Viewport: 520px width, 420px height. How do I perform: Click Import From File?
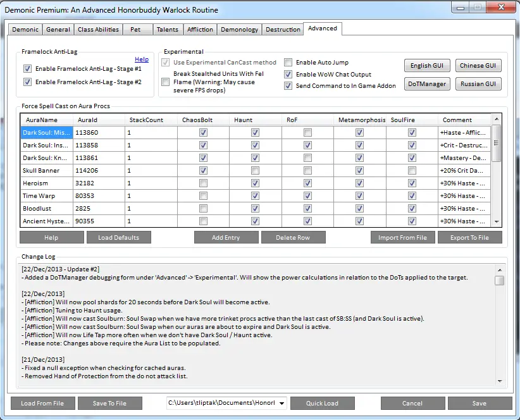(402, 237)
